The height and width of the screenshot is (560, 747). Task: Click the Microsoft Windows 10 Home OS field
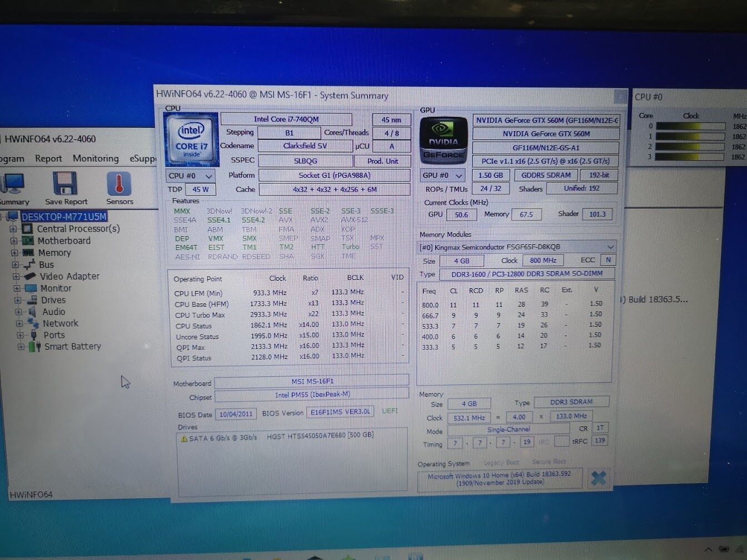pyautogui.click(x=499, y=478)
